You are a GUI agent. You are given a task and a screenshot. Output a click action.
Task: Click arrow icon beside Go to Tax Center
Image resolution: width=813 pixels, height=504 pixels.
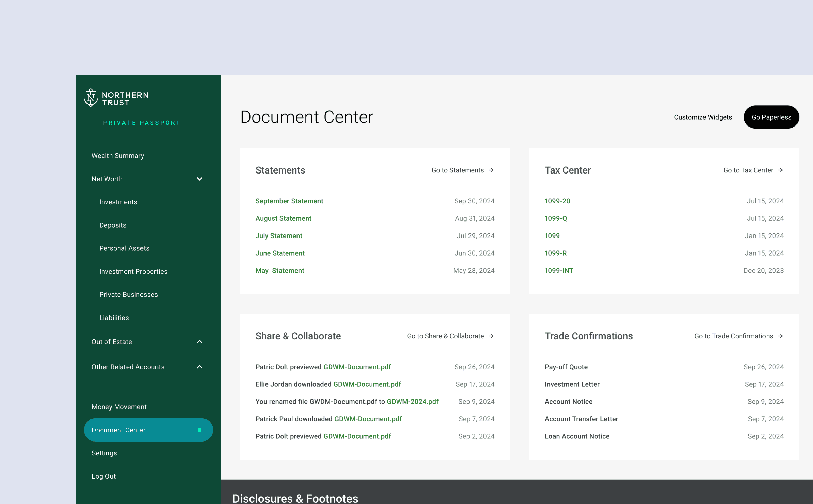point(780,170)
